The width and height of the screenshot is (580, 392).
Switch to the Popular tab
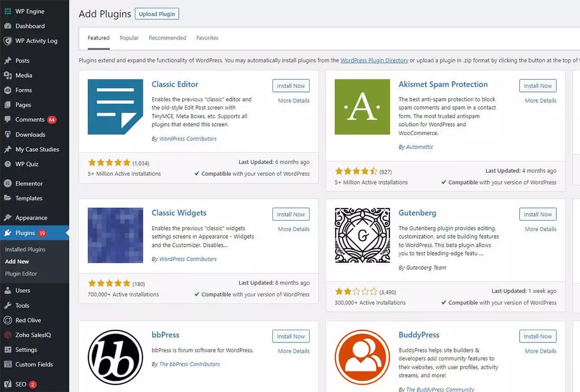(129, 38)
